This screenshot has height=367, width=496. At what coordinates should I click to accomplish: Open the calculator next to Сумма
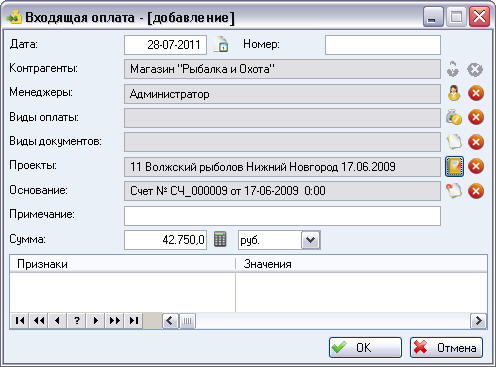220,239
